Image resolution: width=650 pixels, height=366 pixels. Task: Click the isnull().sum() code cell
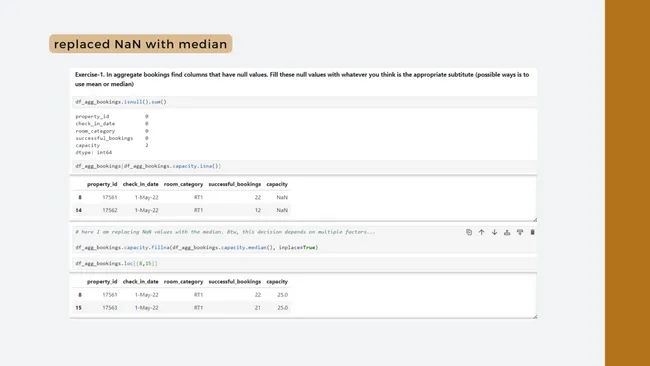point(304,102)
